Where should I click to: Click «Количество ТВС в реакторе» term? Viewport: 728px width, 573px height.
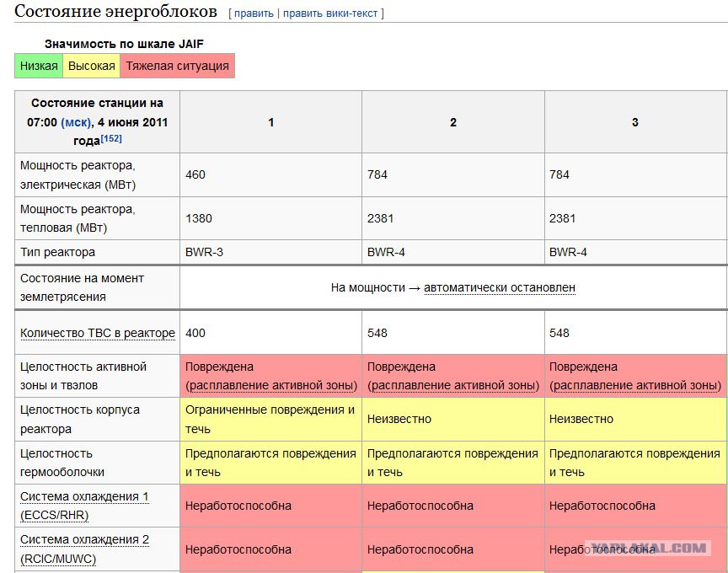98,334
